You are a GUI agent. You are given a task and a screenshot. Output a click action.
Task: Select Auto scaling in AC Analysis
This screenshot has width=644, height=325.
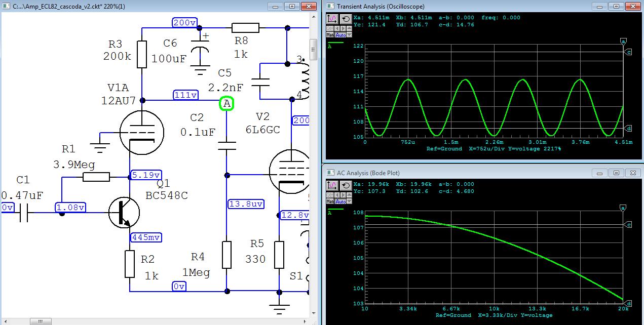coord(340,201)
